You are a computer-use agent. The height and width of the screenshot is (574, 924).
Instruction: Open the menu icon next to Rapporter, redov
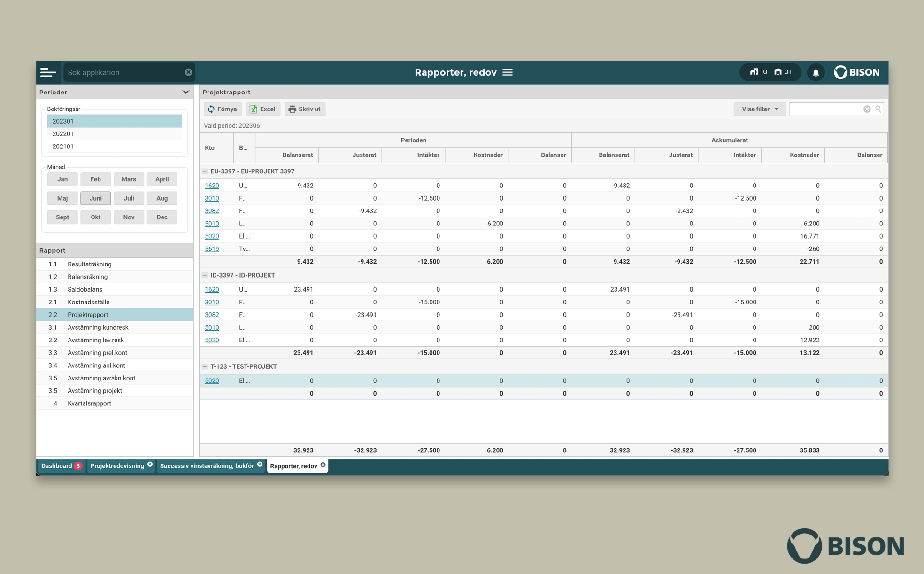tap(508, 72)
